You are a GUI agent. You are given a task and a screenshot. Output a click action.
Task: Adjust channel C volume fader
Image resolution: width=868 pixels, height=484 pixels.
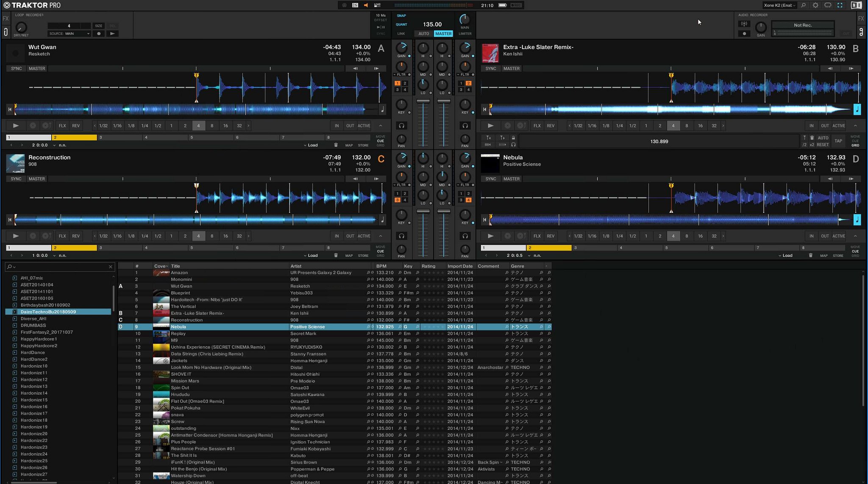[423, 211]
